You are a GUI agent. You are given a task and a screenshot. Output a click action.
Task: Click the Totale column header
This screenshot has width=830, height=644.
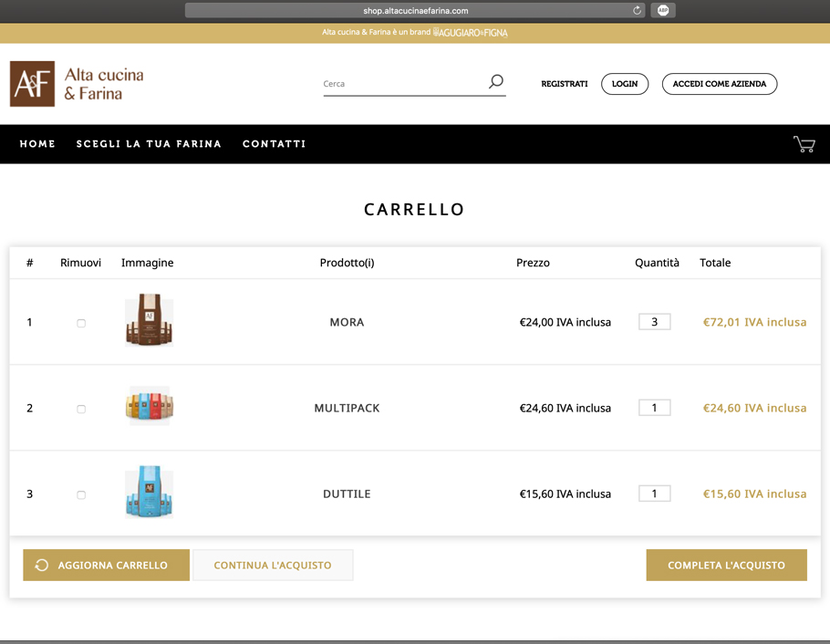tap(715, 263)
